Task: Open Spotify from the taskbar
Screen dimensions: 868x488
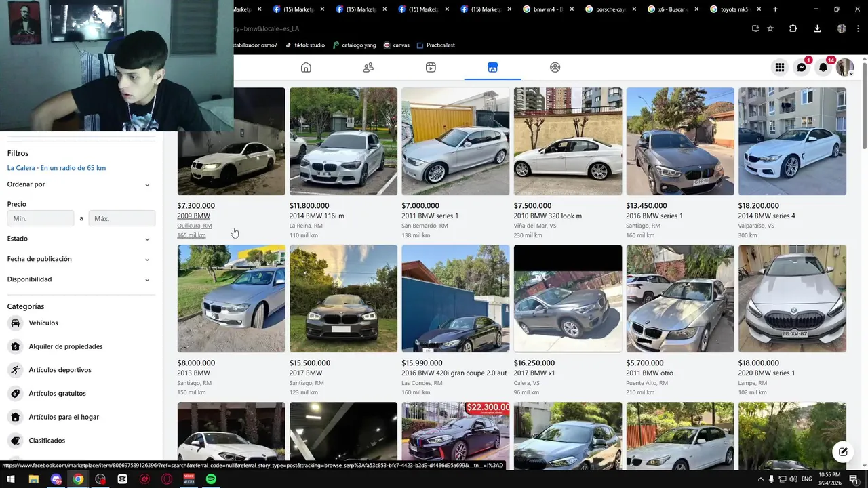Action: tap(211, 479)
